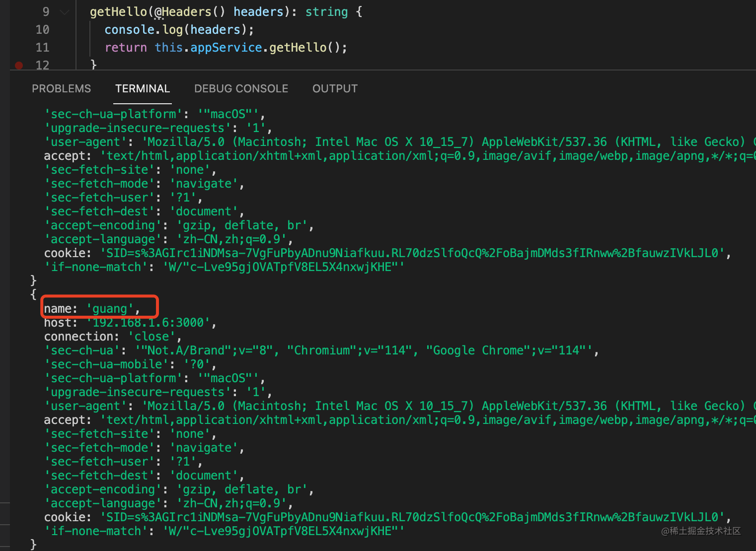The height and width of the screenshot is (551, 756).
Task: Collapse the getHello method with the fold chevron
Action: pos(65,12)
